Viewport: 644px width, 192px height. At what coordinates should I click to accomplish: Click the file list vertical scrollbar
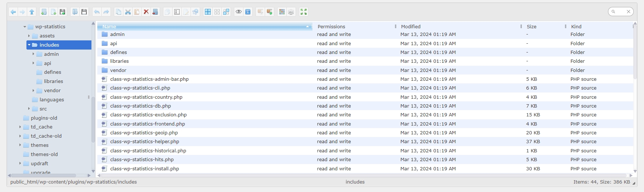635,52
